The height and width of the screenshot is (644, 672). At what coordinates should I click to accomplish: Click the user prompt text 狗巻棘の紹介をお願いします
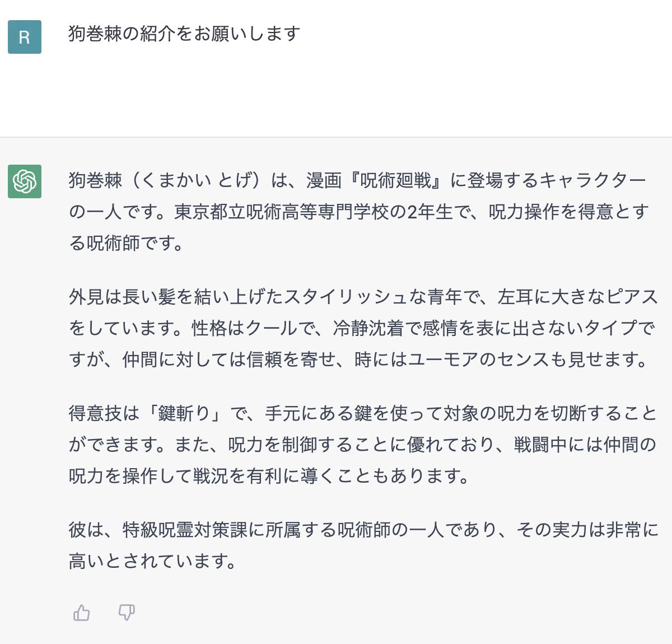(184, 34)
